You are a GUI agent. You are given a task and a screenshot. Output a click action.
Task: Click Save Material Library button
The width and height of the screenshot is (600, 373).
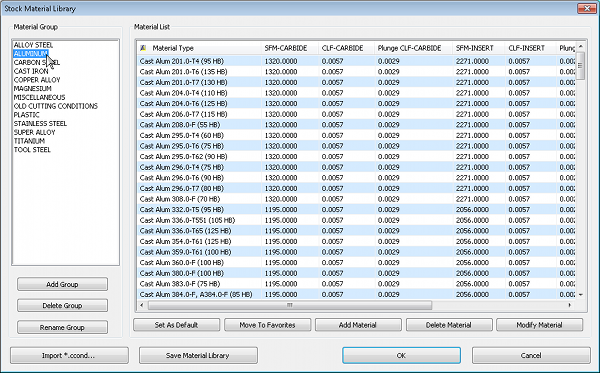(198, 355)
